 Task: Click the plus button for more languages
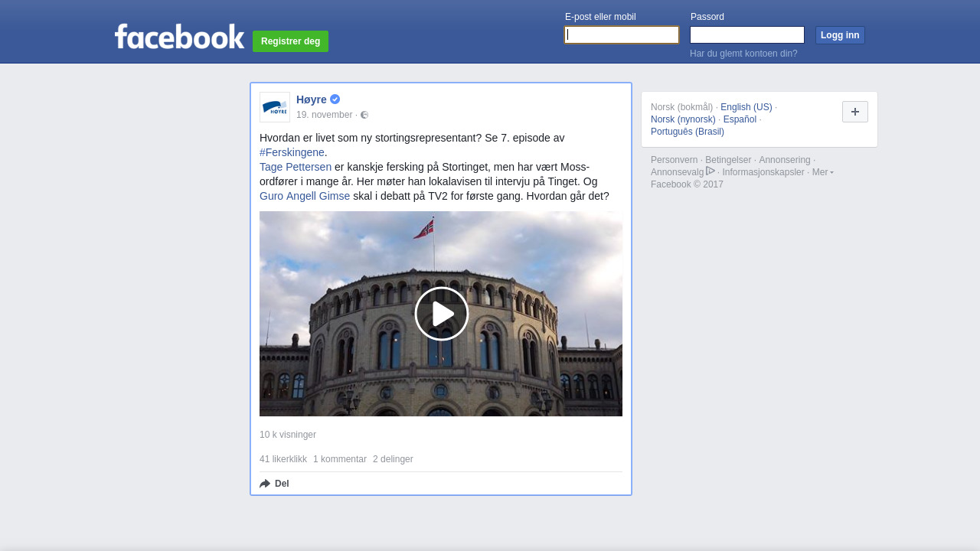(854, 112)
